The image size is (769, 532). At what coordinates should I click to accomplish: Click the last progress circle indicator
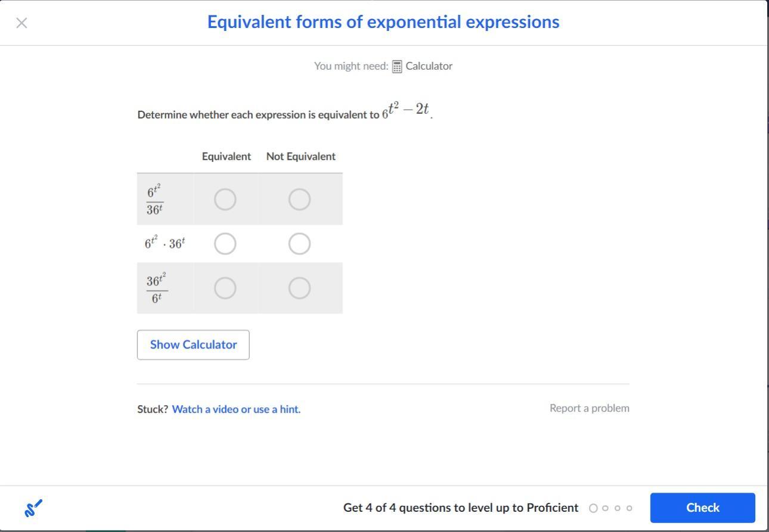629,508
